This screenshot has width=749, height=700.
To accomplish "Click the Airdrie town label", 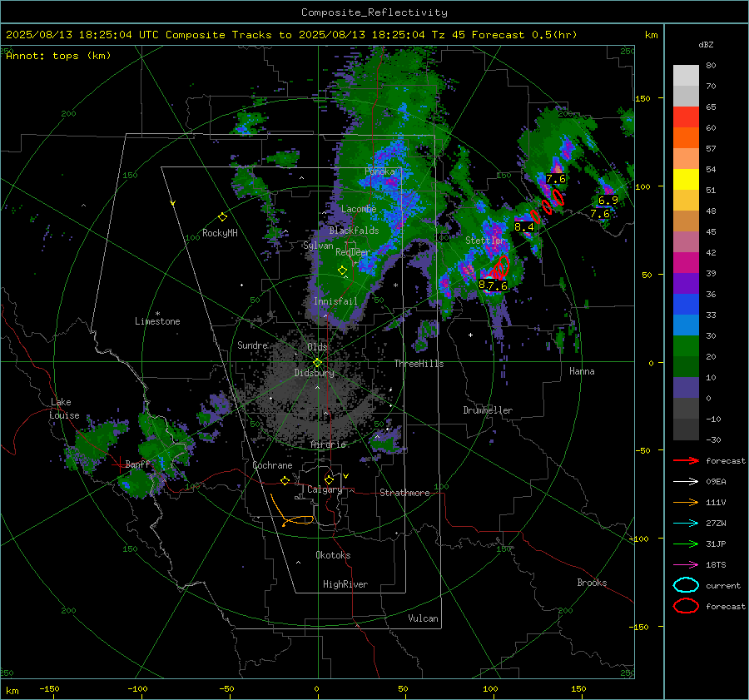I will point(328,444).
